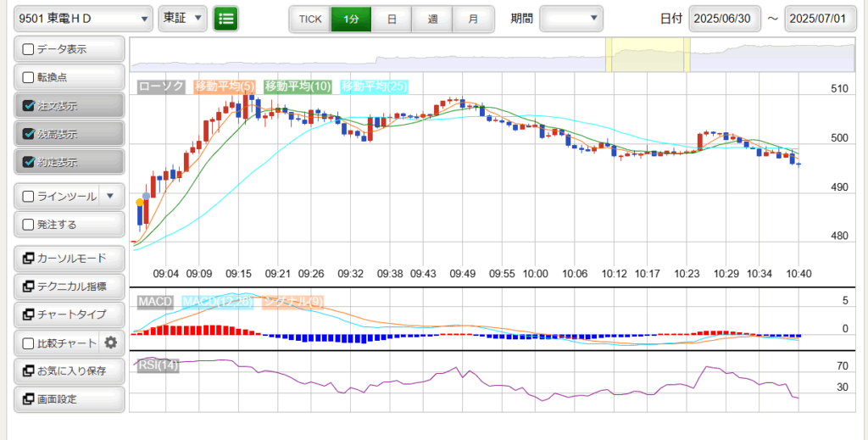The image size is (868, 440).
Task: Uncheck 注文表示 checkbox
Action: [28, 106]
